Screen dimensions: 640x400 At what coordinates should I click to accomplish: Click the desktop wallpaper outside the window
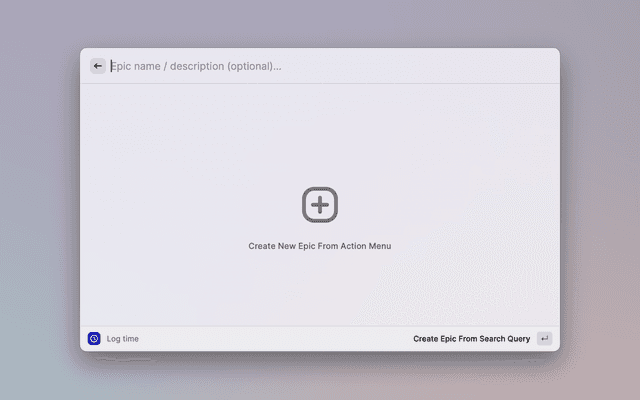(x=40, y=200)
